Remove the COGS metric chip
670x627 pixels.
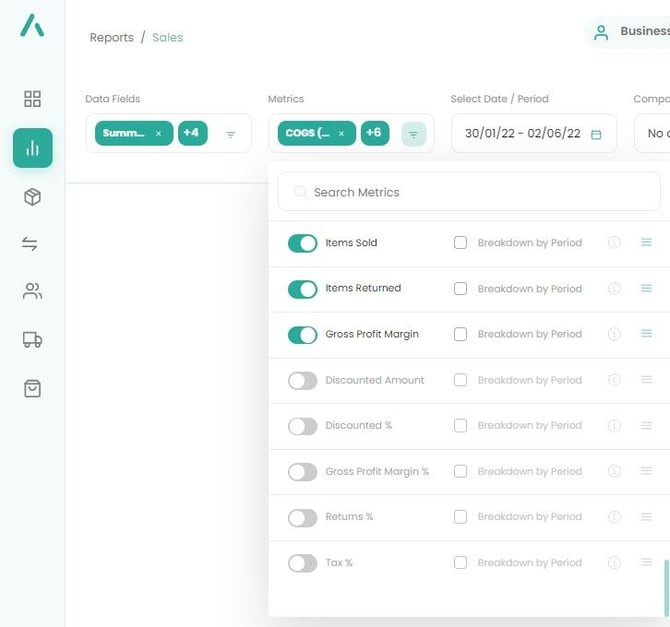click(341, 134)
